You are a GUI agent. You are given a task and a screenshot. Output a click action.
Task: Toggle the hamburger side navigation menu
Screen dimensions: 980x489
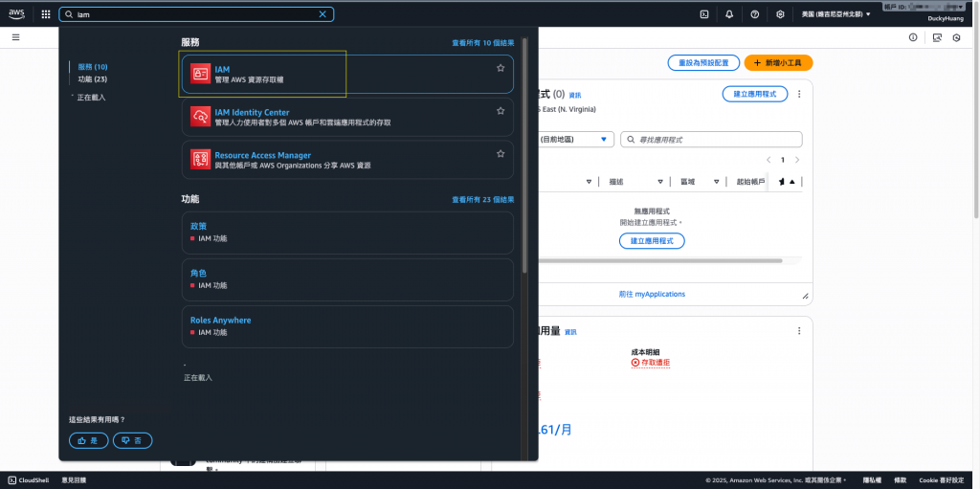coord(16,37)
